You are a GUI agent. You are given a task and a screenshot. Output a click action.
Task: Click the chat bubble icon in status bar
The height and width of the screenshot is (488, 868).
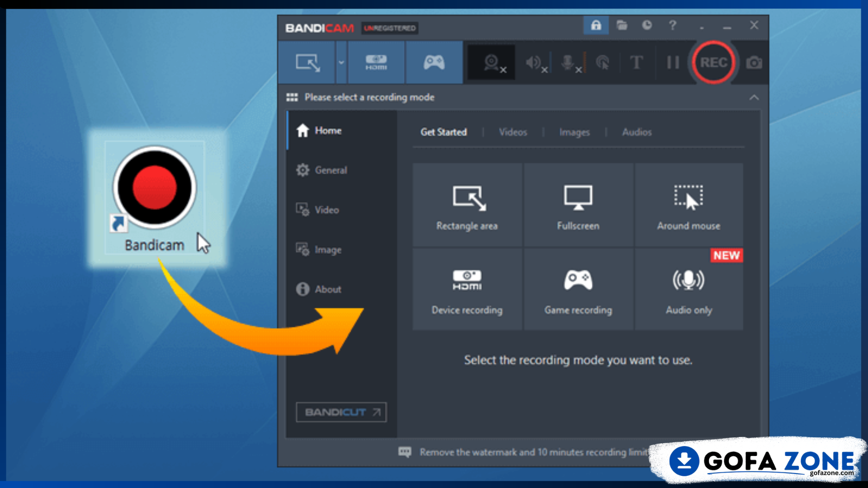[x=405, y=452]
